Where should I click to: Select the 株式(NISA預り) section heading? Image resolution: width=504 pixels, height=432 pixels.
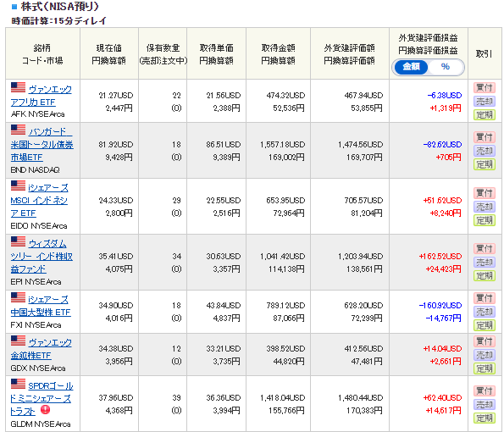click(60, 7)
